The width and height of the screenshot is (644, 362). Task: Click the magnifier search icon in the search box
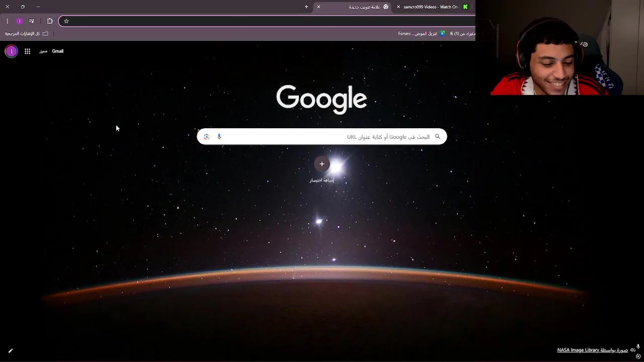(437, 137)
